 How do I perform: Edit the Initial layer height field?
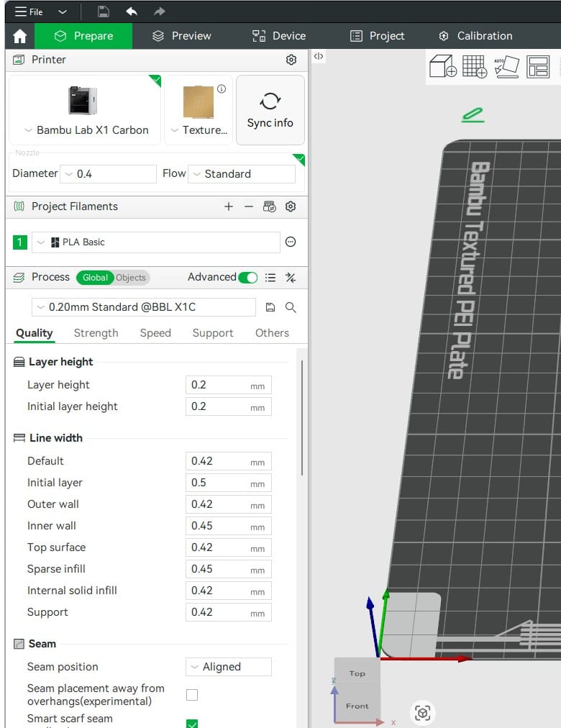pyautogui.click(x=228, y=406)
